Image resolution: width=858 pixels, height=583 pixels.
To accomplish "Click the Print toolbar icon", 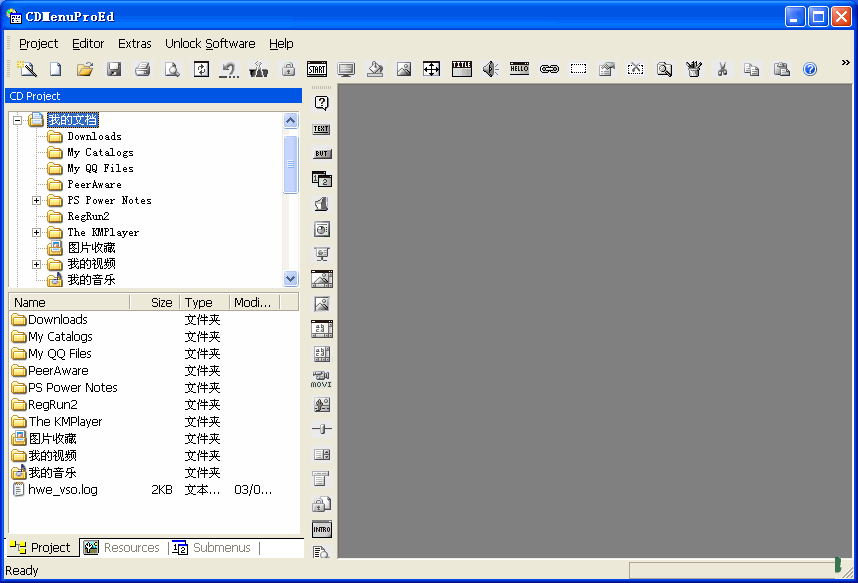I will tap(143, 69).
